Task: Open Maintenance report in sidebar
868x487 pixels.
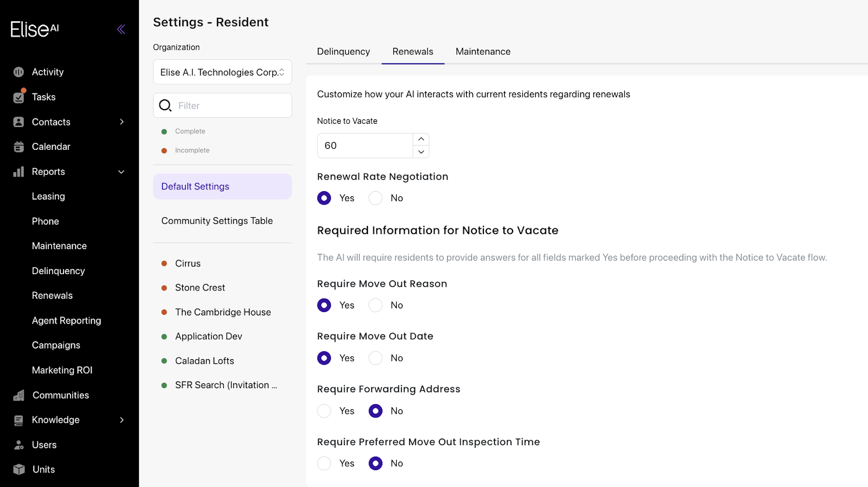Action: [x=59, y=246]
